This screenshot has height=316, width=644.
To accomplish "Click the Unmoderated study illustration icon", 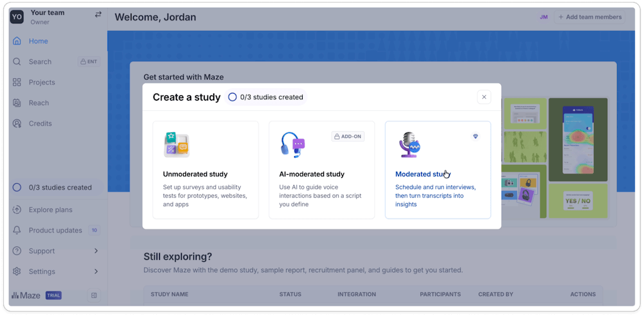I will (176, 145).
